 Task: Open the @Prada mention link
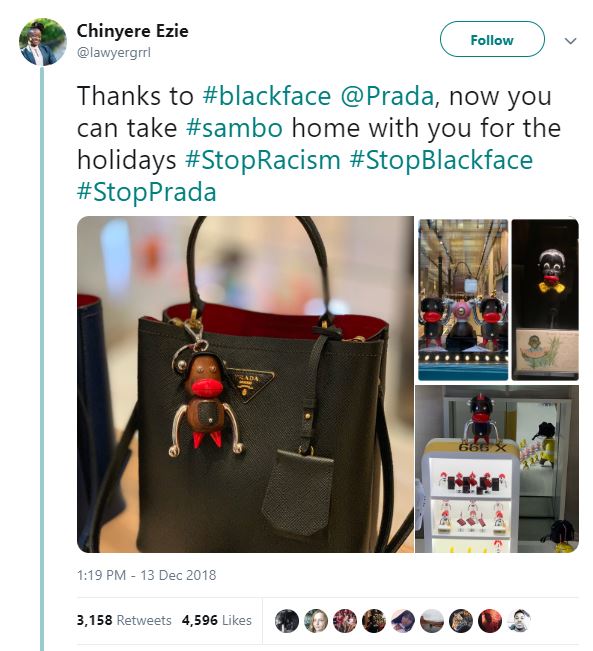(x=387, y=96)
